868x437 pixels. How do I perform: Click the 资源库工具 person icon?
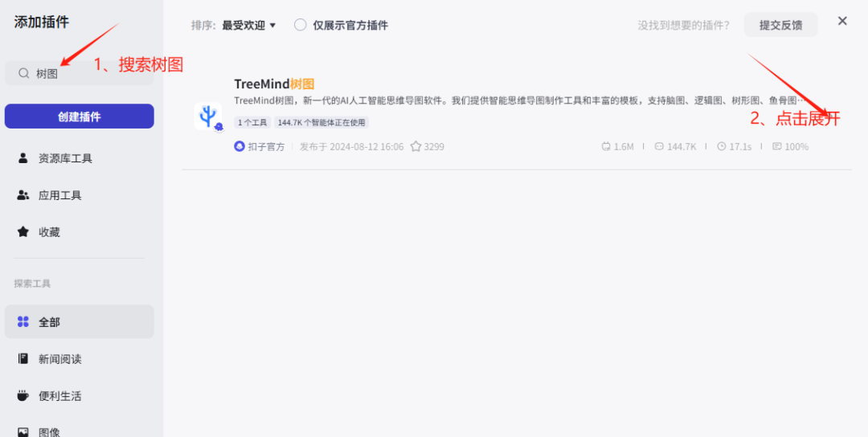click(23, 158)
